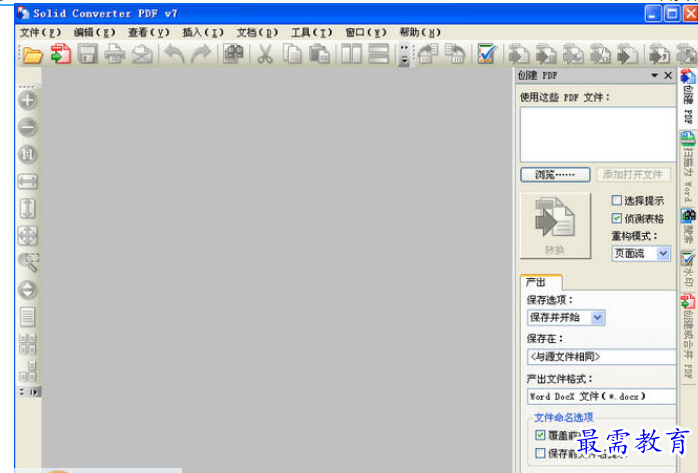Switch to the 搜索 side tab
This screenshot has width=698, height=473.
coord(688,226)
